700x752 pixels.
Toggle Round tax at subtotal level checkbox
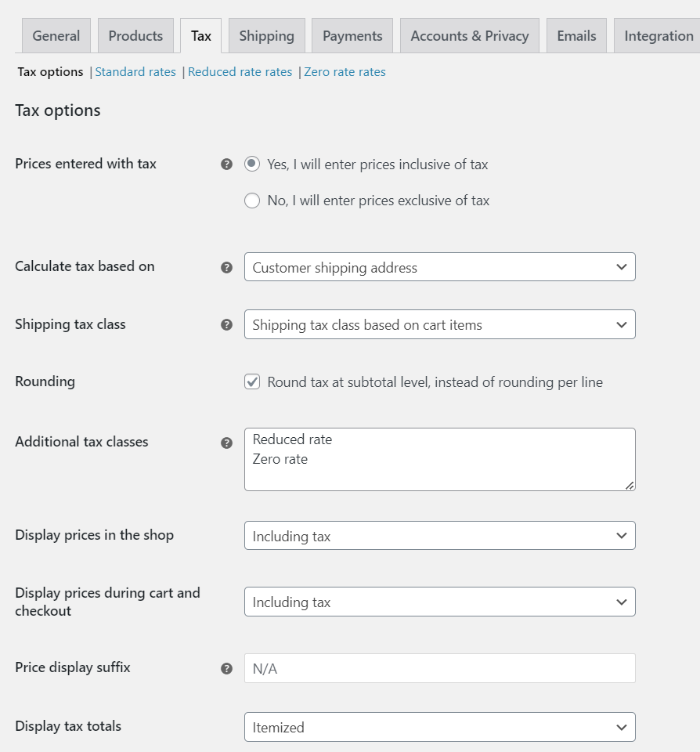(x=252, y=382)
